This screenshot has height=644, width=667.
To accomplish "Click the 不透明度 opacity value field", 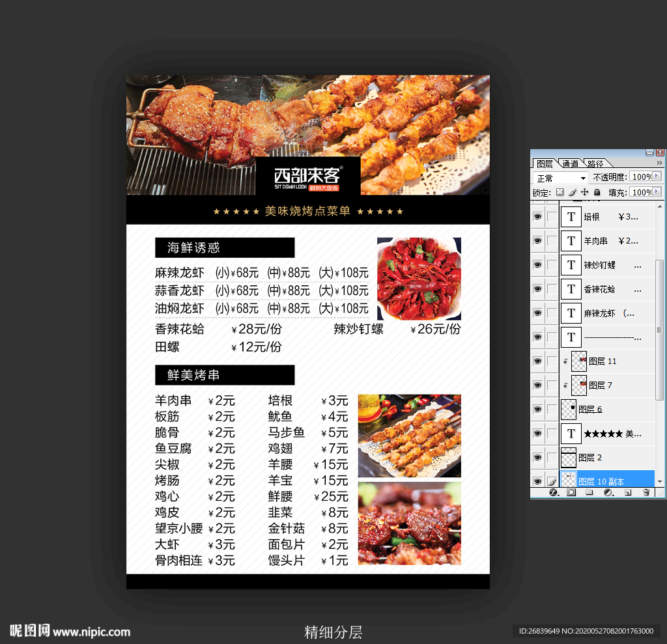I will [x=642, y=176].
